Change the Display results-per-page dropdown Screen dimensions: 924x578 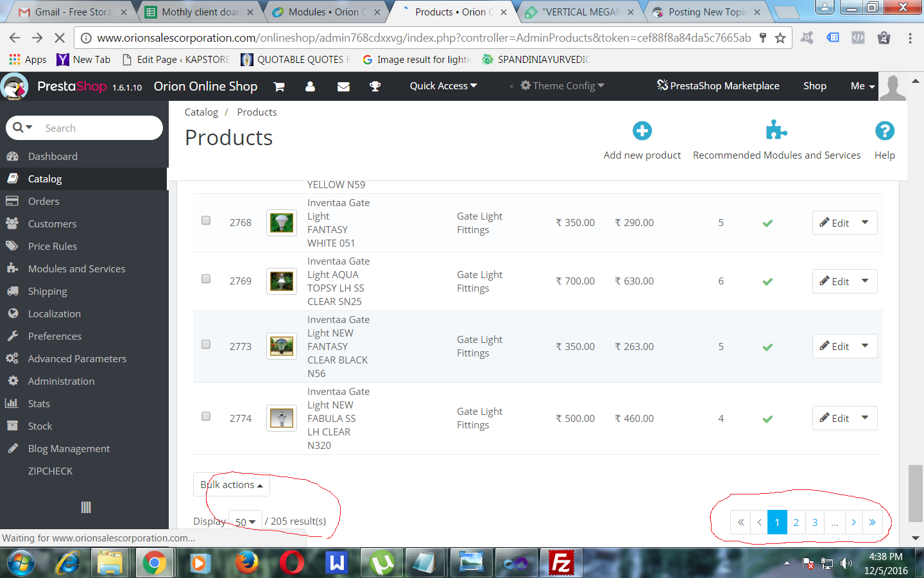tap(245, 521)
